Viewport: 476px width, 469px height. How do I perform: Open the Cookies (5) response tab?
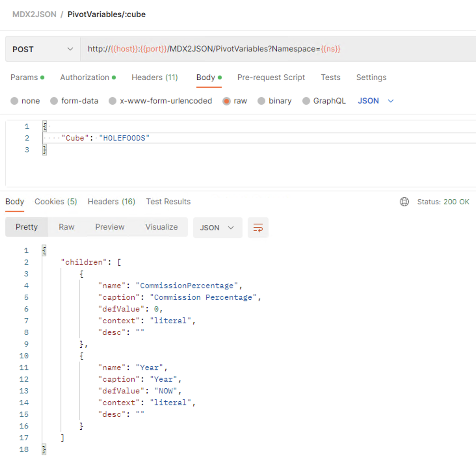click(x=56, y=202)
